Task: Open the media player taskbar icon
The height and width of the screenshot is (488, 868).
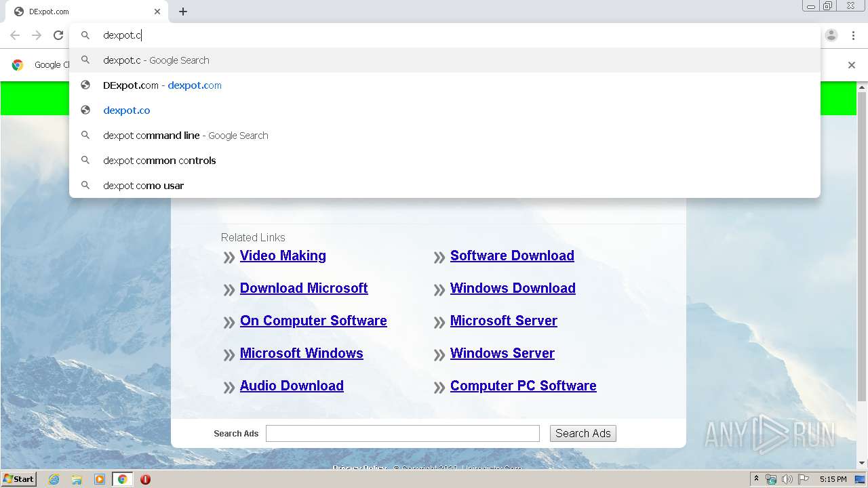Action: pos(100,479)
